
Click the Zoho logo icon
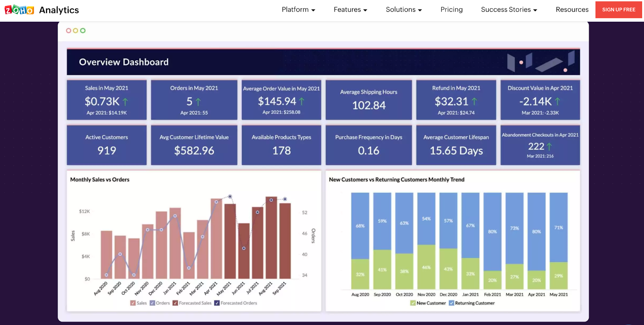(x=19, y=10)
